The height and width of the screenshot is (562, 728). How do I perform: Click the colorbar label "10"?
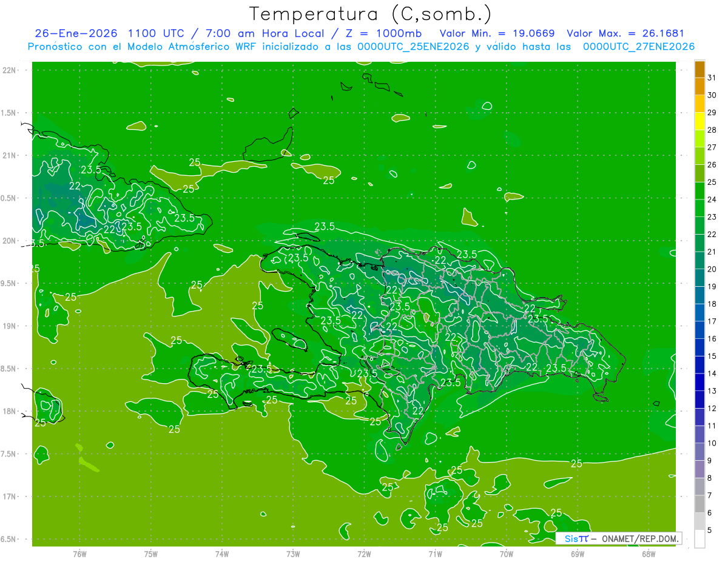[x=712, y=443]
